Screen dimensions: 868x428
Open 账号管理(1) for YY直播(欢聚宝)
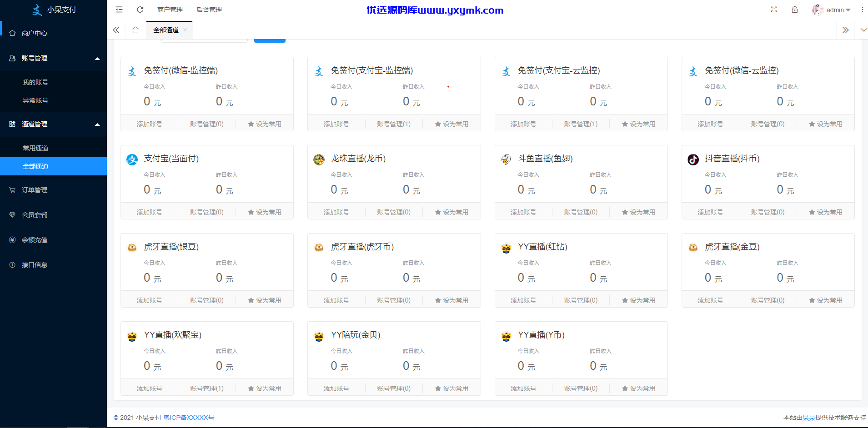207,388
